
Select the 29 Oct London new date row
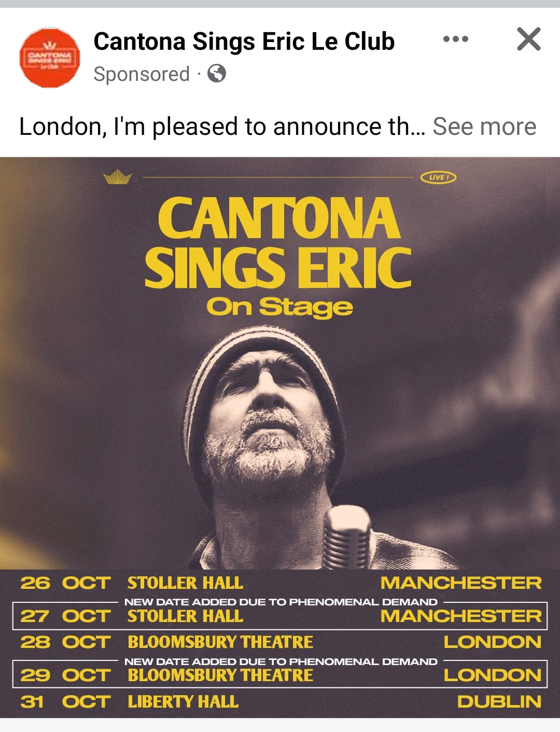tap(280, 674)
